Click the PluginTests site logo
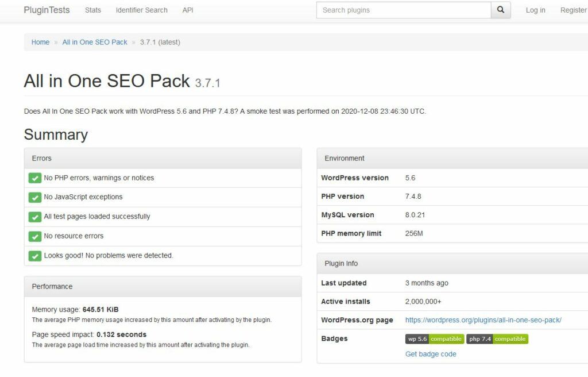The width and height of the screenshot is (588, 377). 47,10
